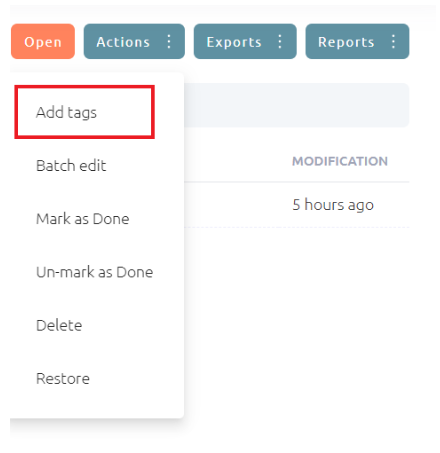Click the Exports label text
This screenshot has height=453, width=440.
point(234,42)
